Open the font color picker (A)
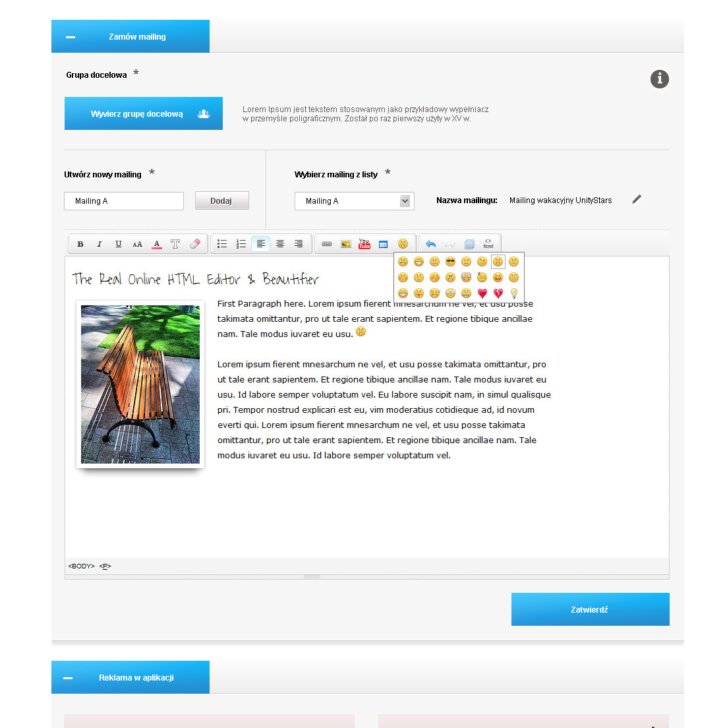Screen dimensions: 725x728 pyautogui.click(x=157, y=244)
